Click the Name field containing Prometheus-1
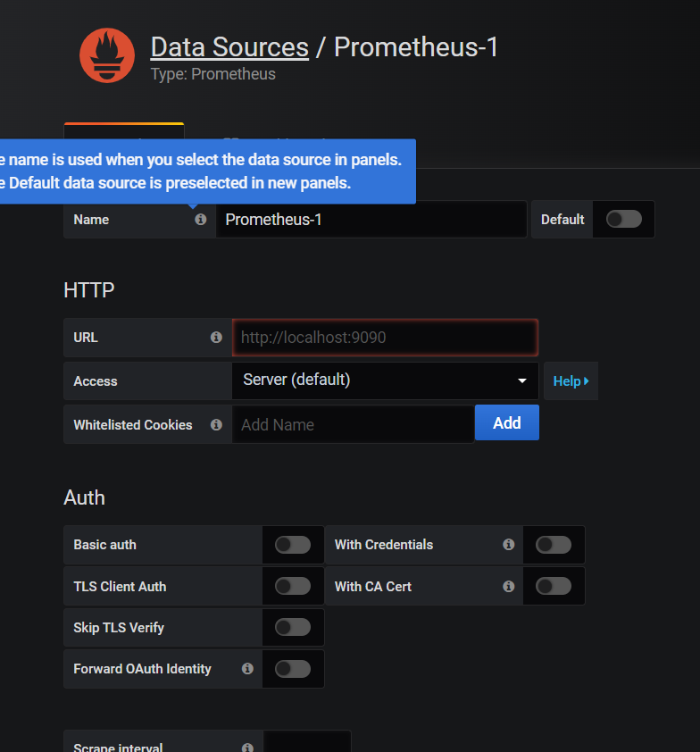Screen dimensions: 700x752 [371, 220]
